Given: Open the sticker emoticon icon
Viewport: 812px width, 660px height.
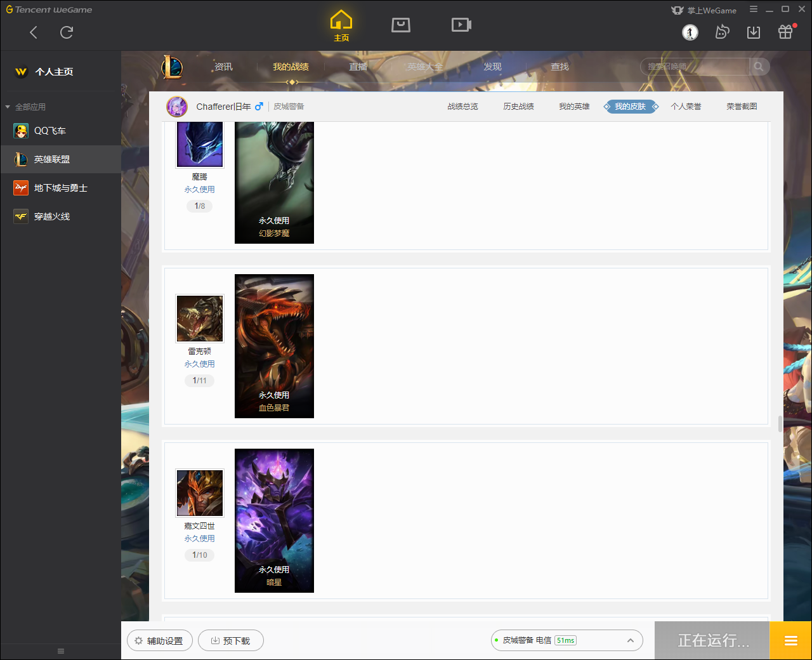Looking at the screenshot, I should [x=722, y=32].
